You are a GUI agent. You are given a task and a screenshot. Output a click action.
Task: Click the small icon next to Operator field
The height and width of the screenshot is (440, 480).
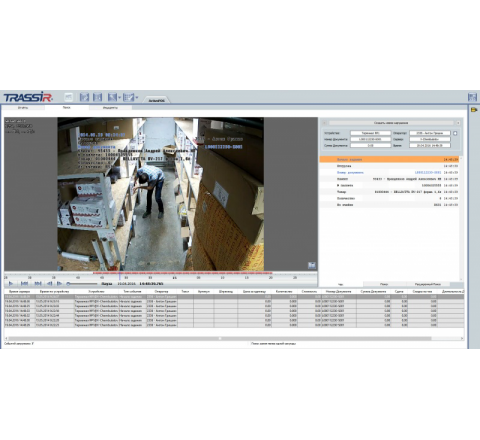click(455, 133)
